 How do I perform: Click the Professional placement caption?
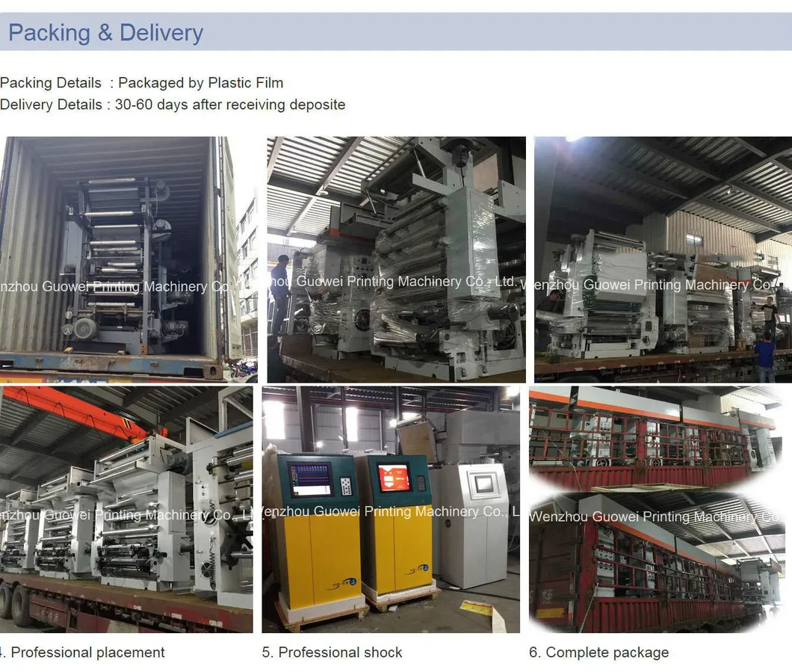[x=82, y=653]
